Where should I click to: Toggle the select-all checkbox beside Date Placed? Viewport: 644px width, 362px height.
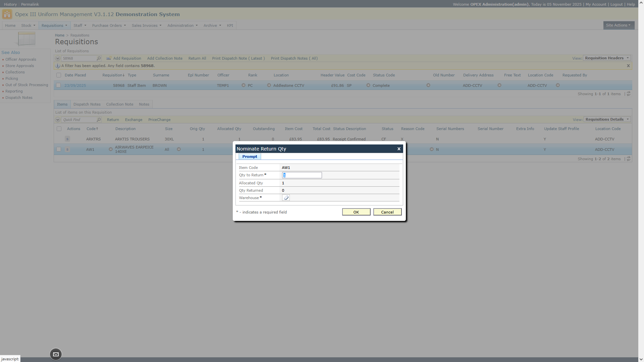[59, 75]
